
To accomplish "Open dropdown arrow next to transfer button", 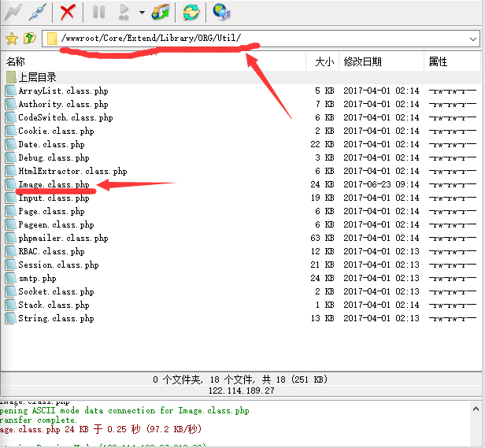I will (x=142, y=13).
